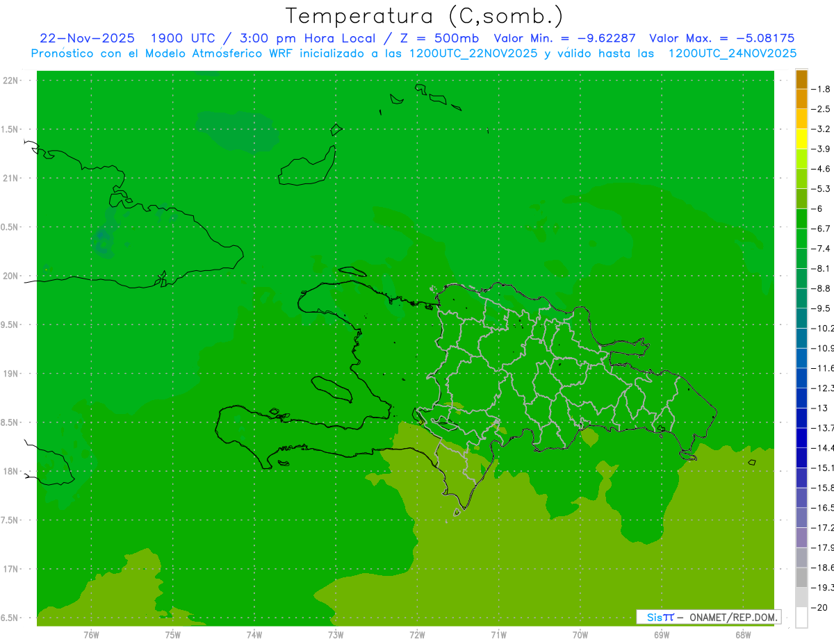834x644 pixels.
Task: Click the '74W' longitude label
Action: [254, 634]
